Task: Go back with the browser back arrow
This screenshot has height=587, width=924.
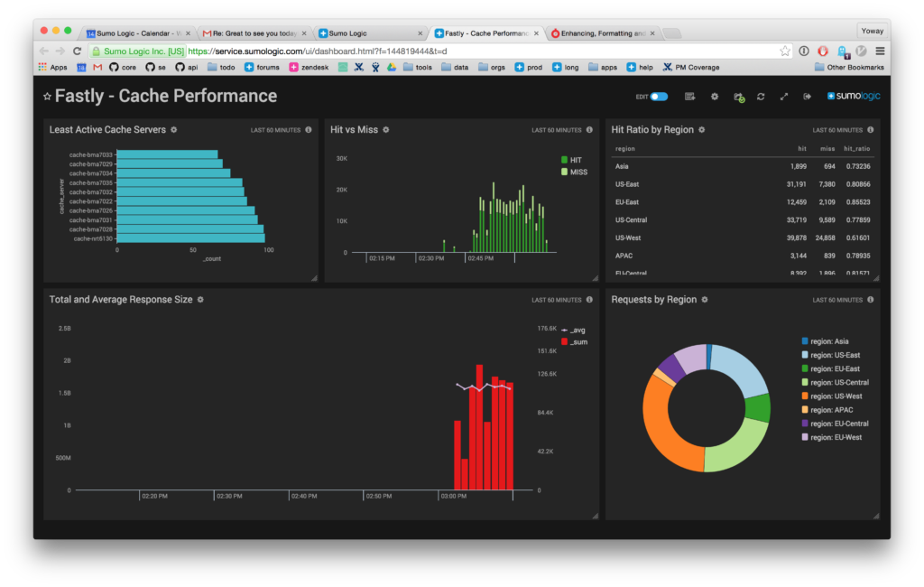Action: click(x=44, y=51)
